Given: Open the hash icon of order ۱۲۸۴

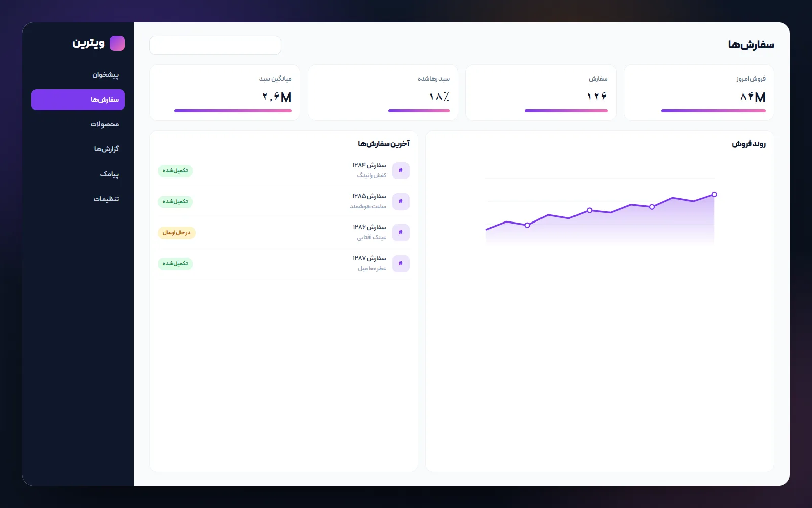Looking at the screenshot, I should pyautogui.click(x=401, y=171).
